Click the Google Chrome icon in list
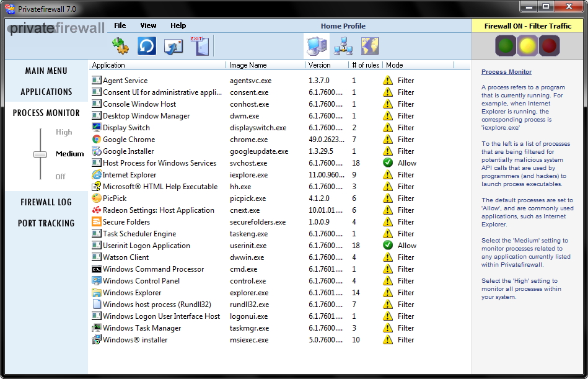Screen dimensions: 588x379 click(97, 140)
